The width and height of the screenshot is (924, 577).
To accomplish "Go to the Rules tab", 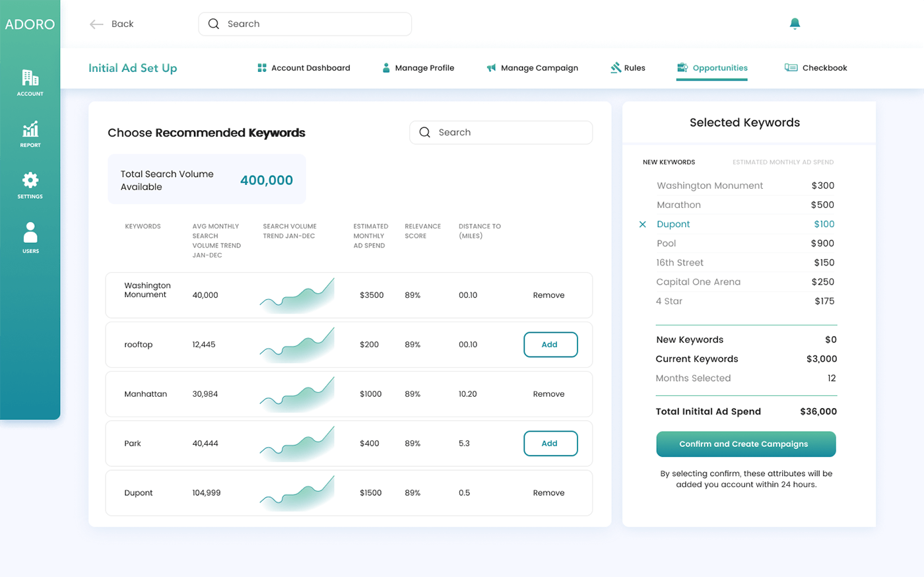I will pos(628,68).
